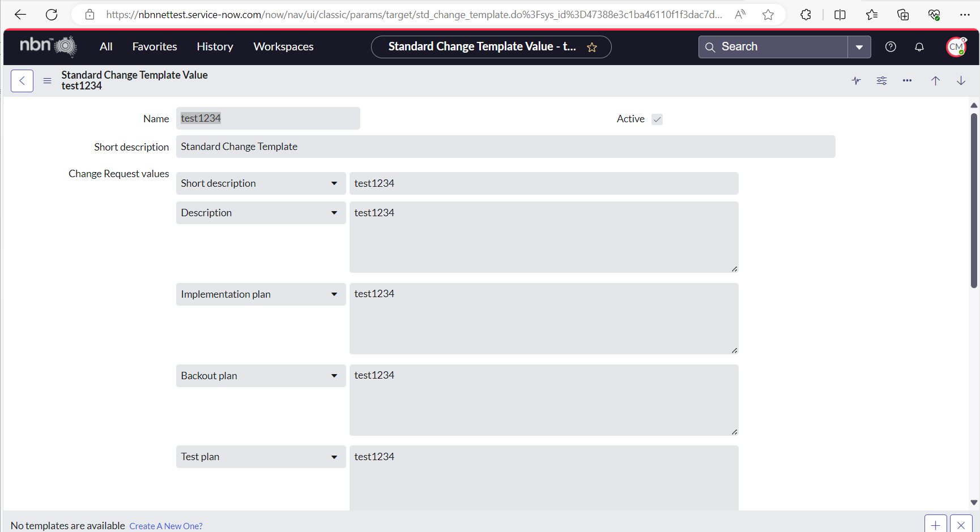Open the All navigation menu

[105, 46]
